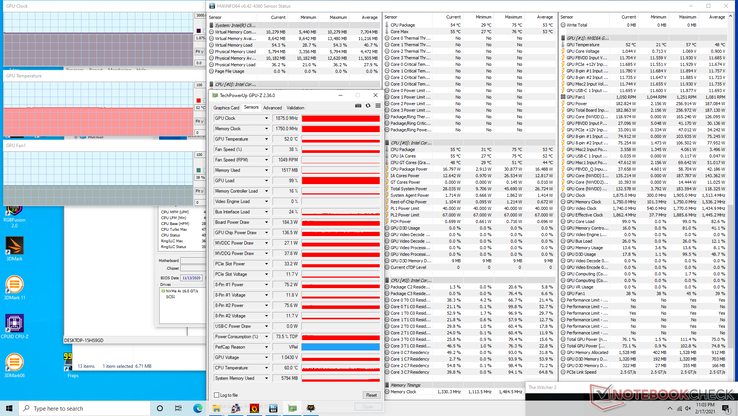The width and height of the screenshot is (738, 416).
Task: Open the 3DMark desktop shortcut
Action: point(14,249)
